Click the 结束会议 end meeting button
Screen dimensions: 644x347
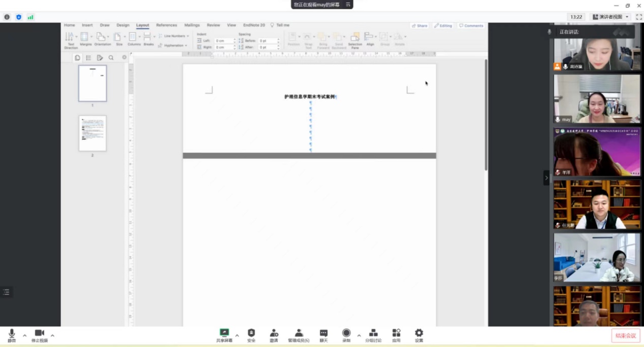click(625, 335)
